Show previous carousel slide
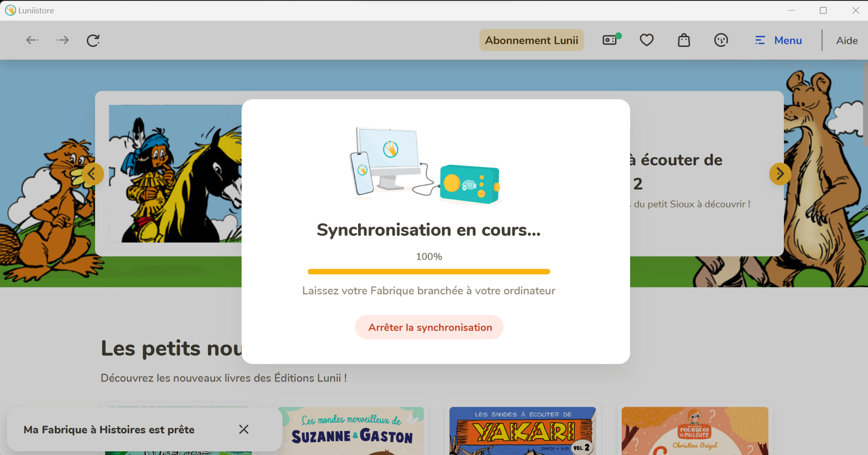Screen dimensions: 868x455 tap(93, 174)
